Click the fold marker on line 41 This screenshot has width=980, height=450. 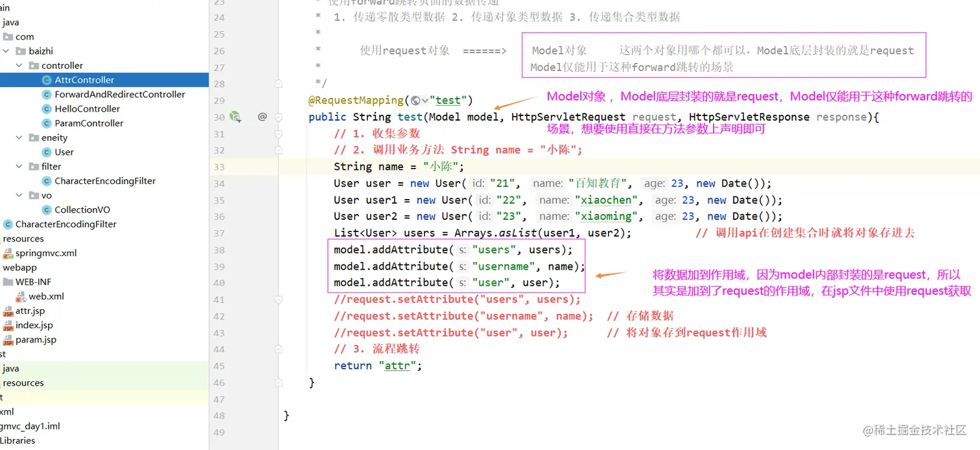point(279,300)
